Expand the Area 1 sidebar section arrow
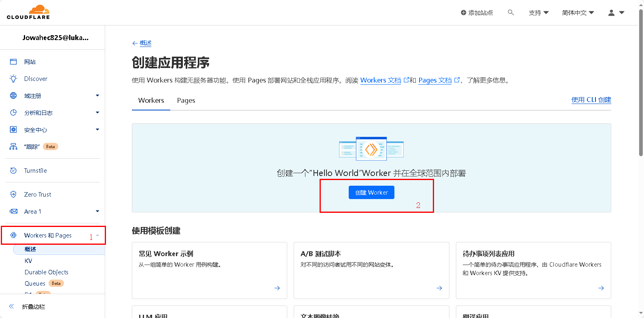Image resolution: width=644 pixels, height=318 pixels. click(97, 212)
